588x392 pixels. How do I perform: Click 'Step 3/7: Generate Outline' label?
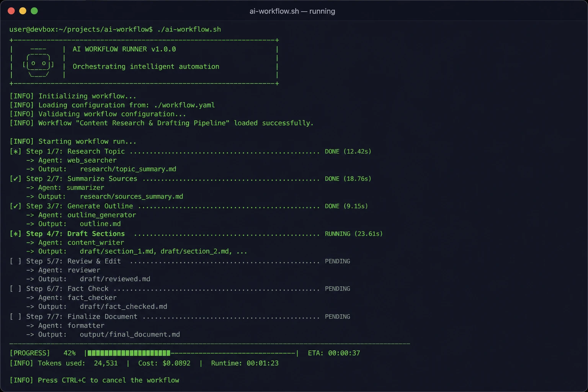pyautogui.click(x=80, y=206)
